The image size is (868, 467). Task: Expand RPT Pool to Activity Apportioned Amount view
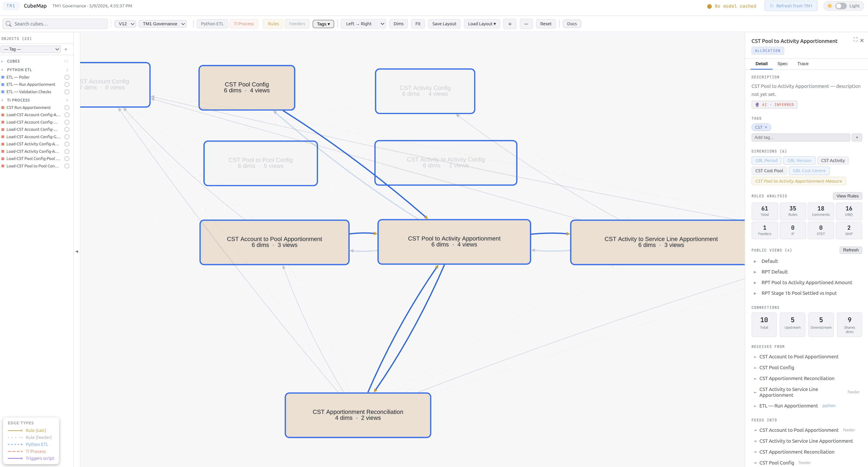pyautogui.click(x=755, y=283)
